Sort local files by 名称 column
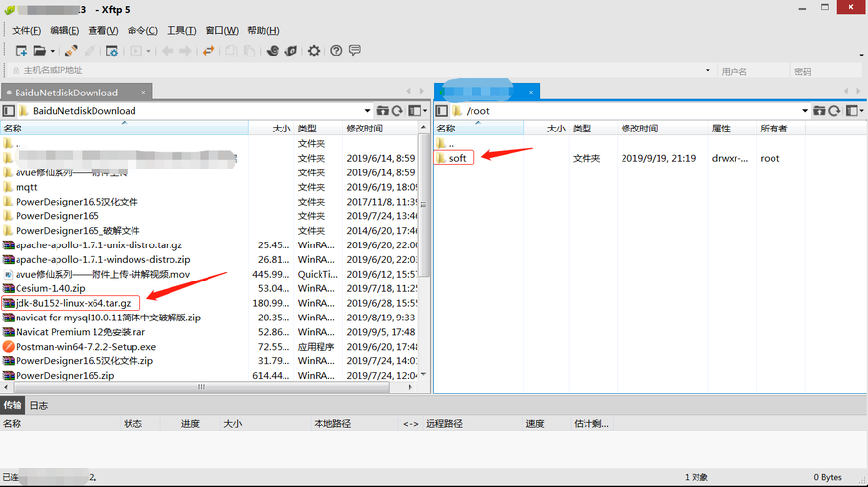This screenshot has width=868, height=487. (125, 129)
